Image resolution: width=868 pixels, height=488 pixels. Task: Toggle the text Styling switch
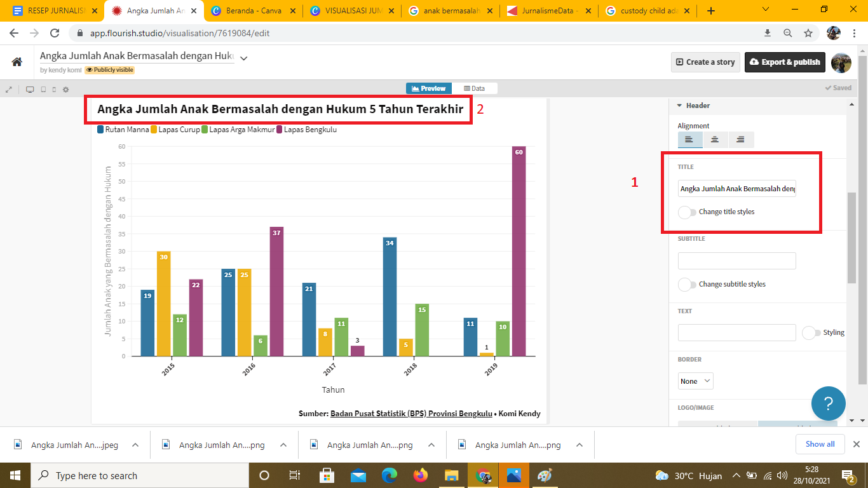pyautogui.click(x=811, y=333)
